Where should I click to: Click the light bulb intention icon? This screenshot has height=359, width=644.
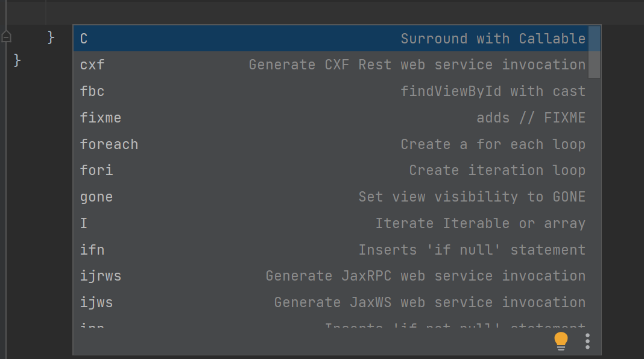(x=561, y=341)
